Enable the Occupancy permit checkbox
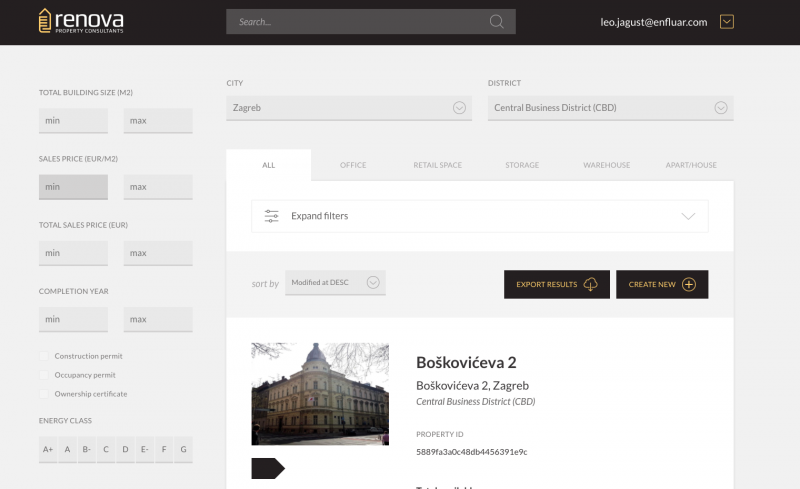This screenshot has width=800, height=489. pos(44,375)
